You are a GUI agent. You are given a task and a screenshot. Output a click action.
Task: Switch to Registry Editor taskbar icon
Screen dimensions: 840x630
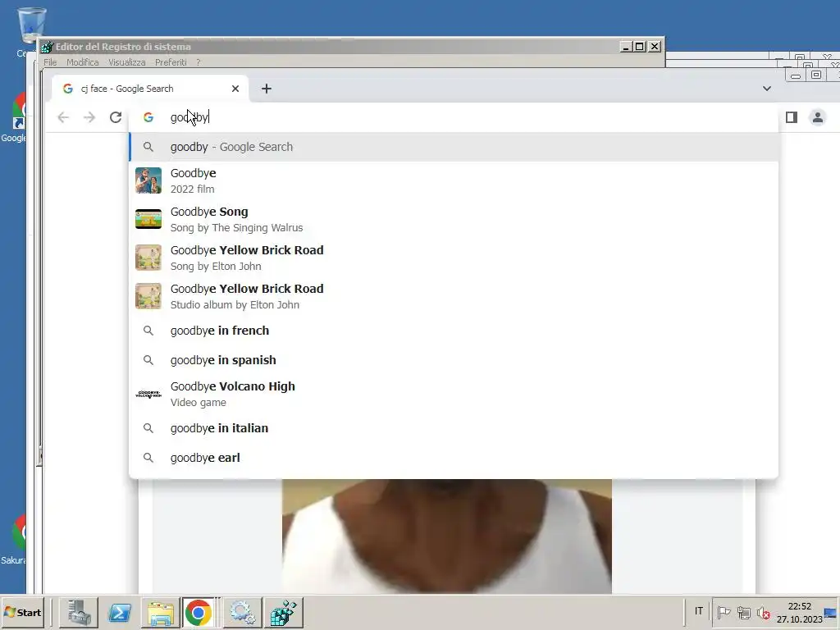tap(283, 612)
